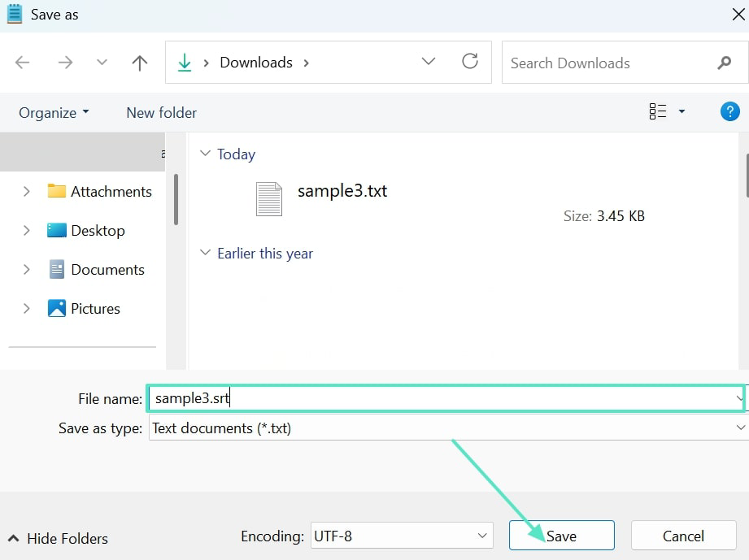Close the Save as dialog

tap(738, 15)
